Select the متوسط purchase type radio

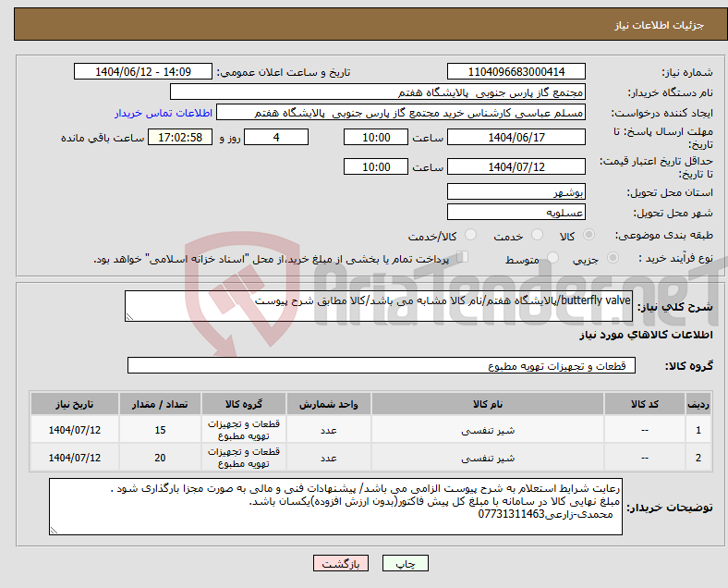(x=552, y=258)
